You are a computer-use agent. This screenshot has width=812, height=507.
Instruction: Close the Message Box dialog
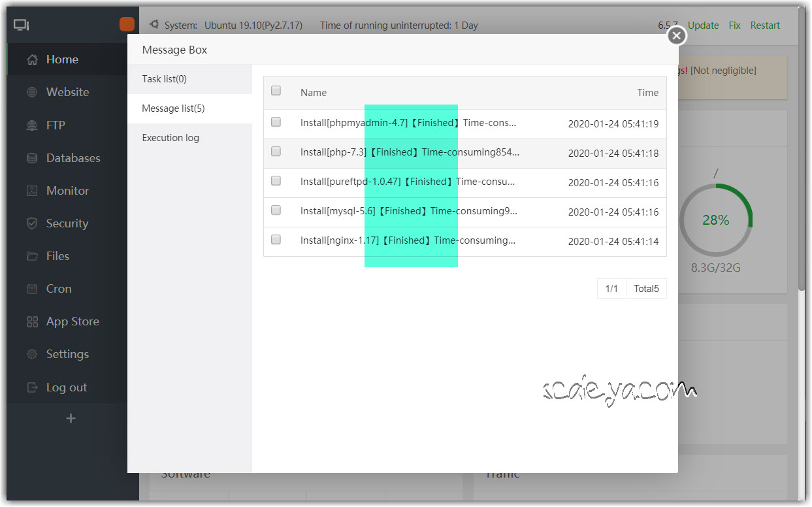[x=677, y=35]
